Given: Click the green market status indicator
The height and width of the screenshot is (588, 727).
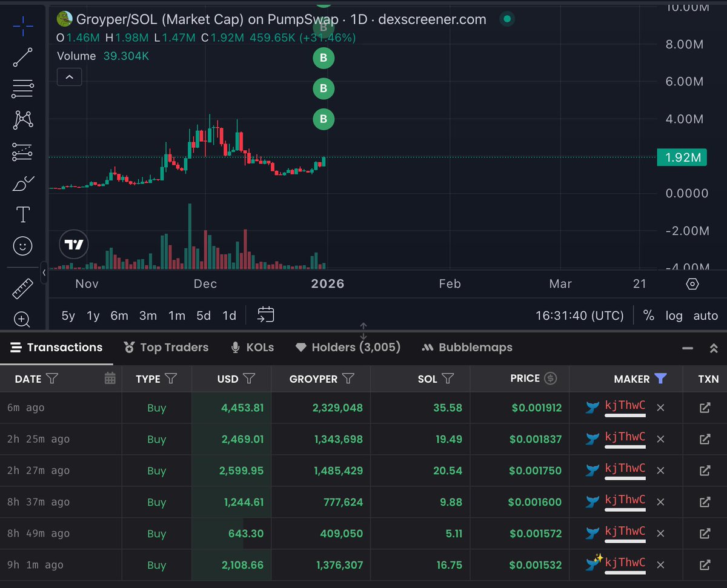Looking at the screenshot, I should [508, 19].
